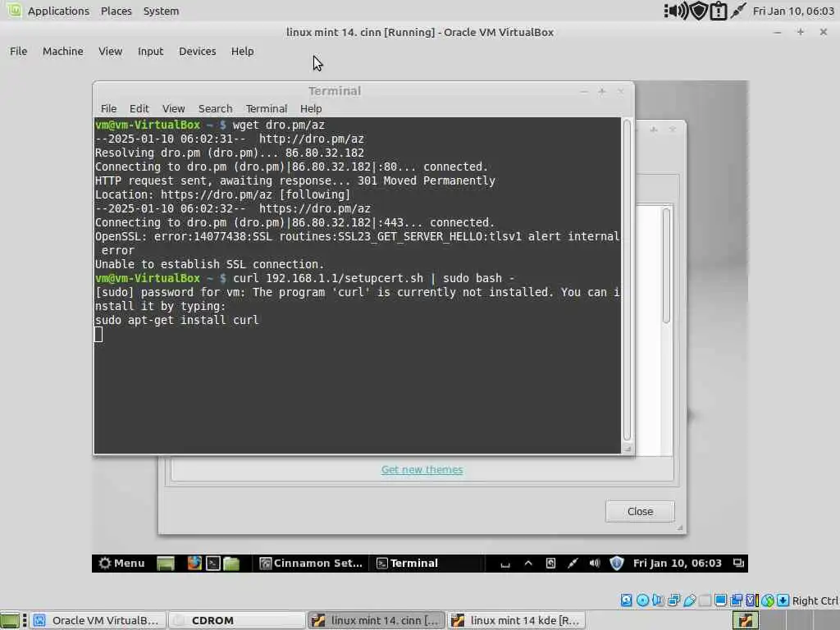The width and height of the screenshot is (840, 630).
Task: Click VirtualBox recording status icon
Action: coord(737,600)
